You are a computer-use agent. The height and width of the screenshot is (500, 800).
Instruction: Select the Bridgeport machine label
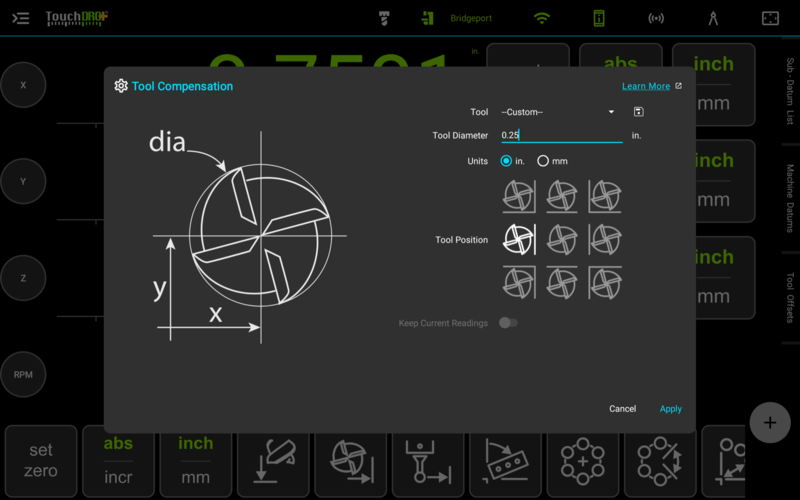point(471,18)
